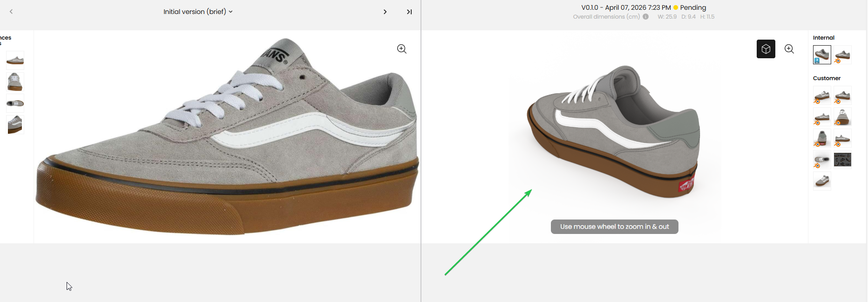Select the side-view reference thumbnail

pyautogui.click(x=15, y=60)
